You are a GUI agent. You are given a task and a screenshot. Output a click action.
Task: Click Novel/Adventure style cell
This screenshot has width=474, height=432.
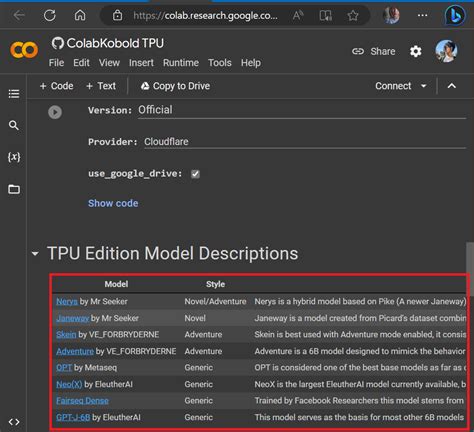(x=215, y=301)
